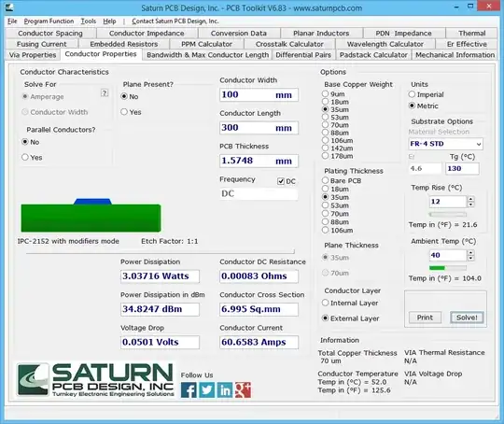Open the Facebook follow icon
Screen dimensions: 504x424
click(x=189, y=389)
